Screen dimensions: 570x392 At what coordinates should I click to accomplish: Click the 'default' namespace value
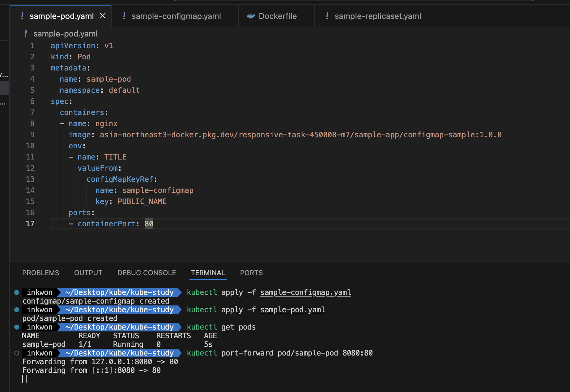tap(124, 90)
